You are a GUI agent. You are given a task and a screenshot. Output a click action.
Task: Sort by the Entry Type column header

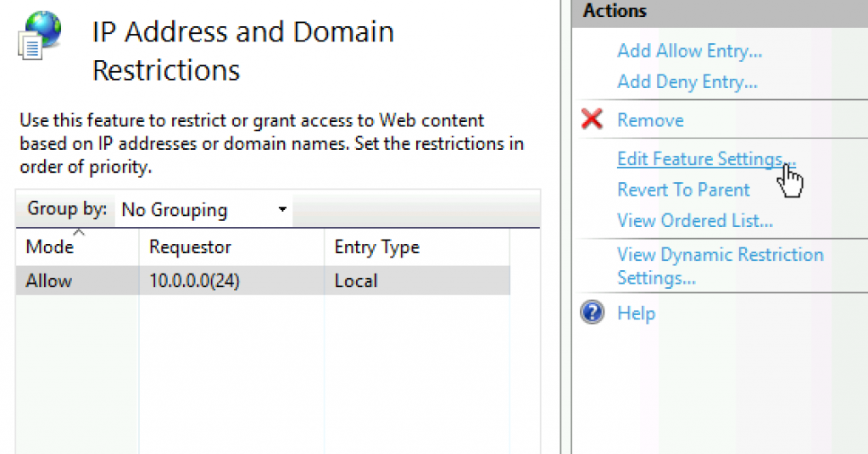click(376, 247)
